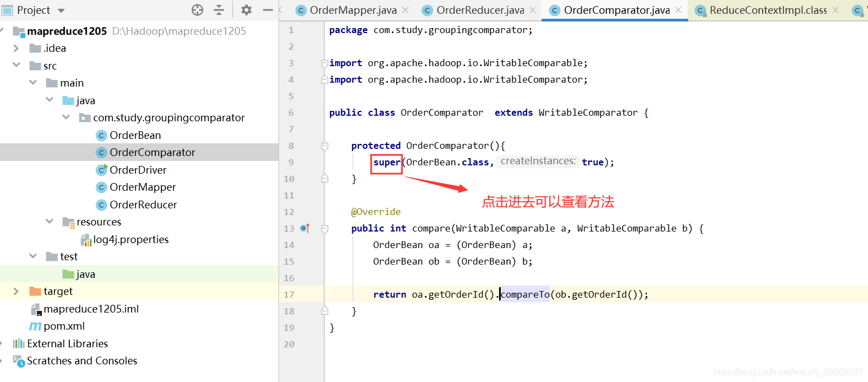Collapse the com.study.groupingcomparator package
Image resolution: width=868 pixels, height=382 pixels.
[x=66, y=117]
